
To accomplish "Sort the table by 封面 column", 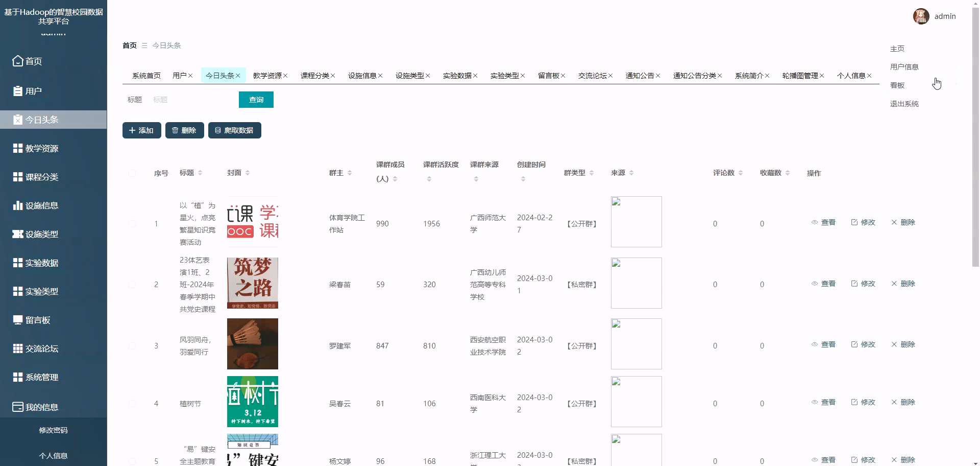I will pyautogui.click(x=248, y=173).
